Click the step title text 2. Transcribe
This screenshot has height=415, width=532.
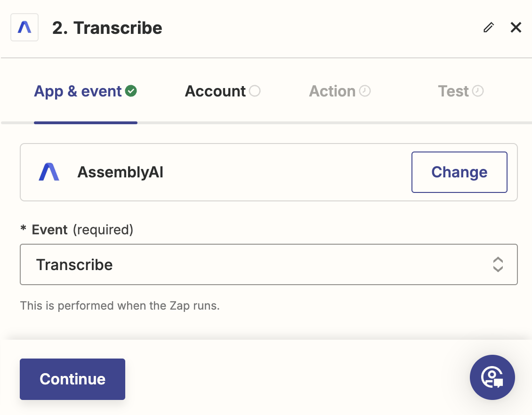(x=107, y=28)
